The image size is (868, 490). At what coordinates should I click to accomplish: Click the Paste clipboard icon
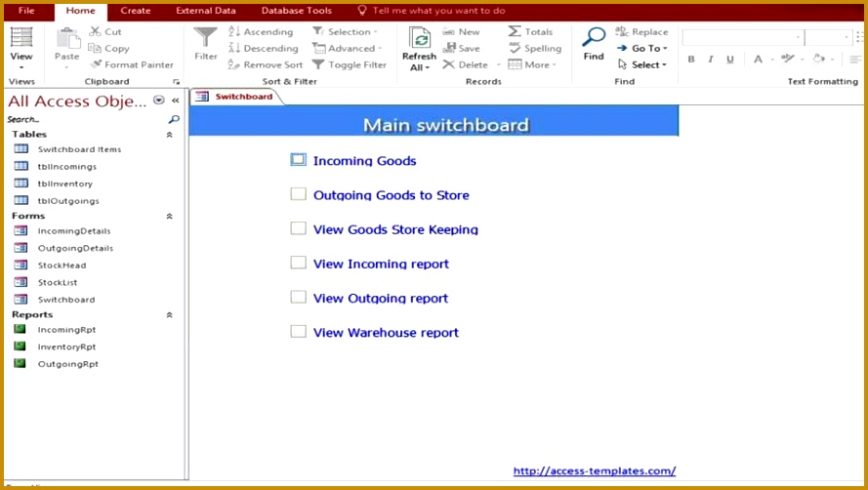[67, 39]
